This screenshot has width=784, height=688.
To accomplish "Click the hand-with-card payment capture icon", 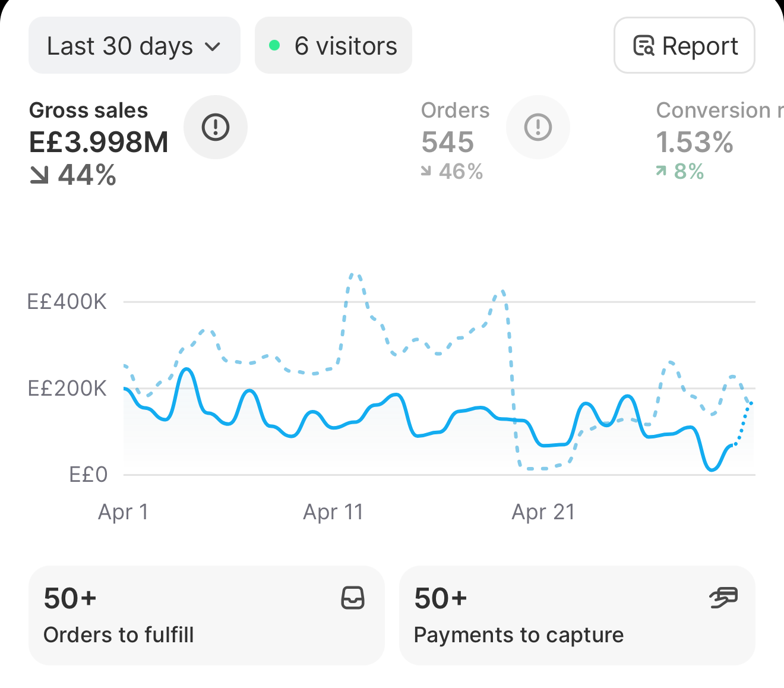I will (x=724, y=598).
